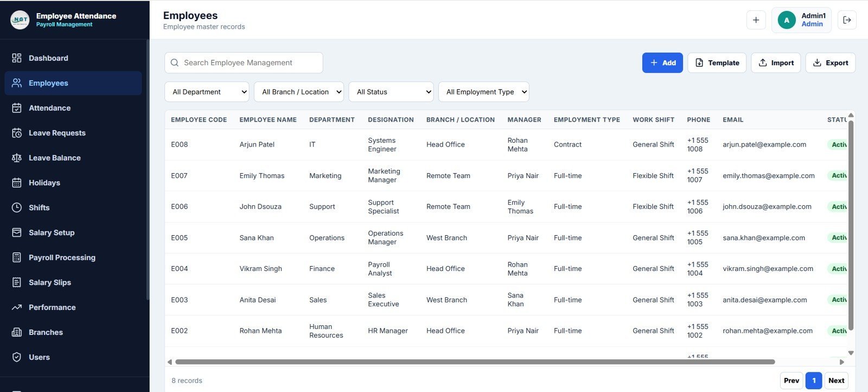Click the blue Add button

pos(662,63)
